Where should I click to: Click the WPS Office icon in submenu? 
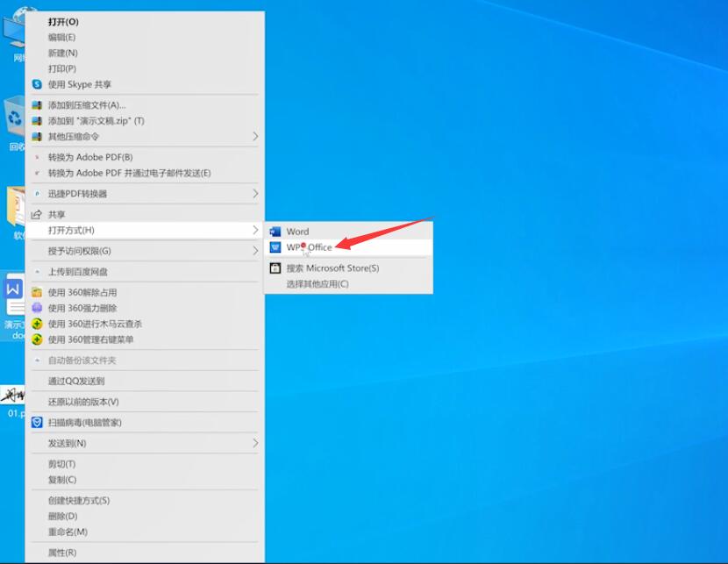coord(275,247)
